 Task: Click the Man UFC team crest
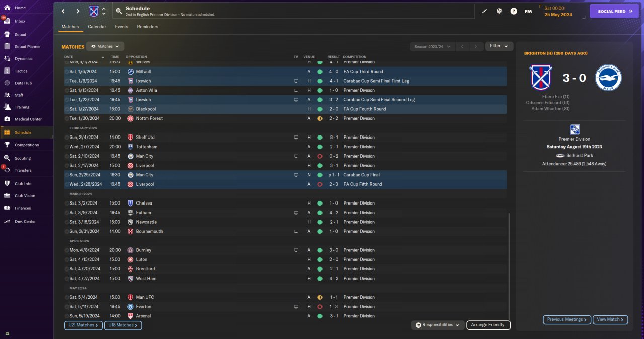click(131, 297)
